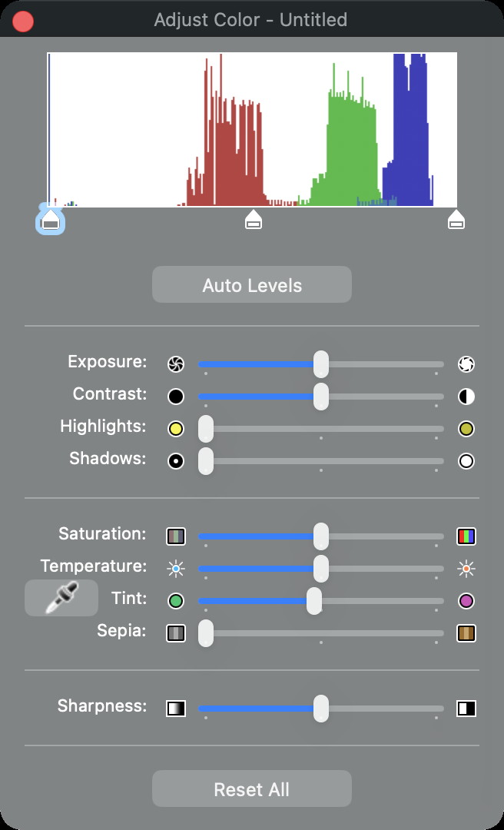Click the green tint circle icon
This screenshot has width=504, height=830.
[176, 601]
